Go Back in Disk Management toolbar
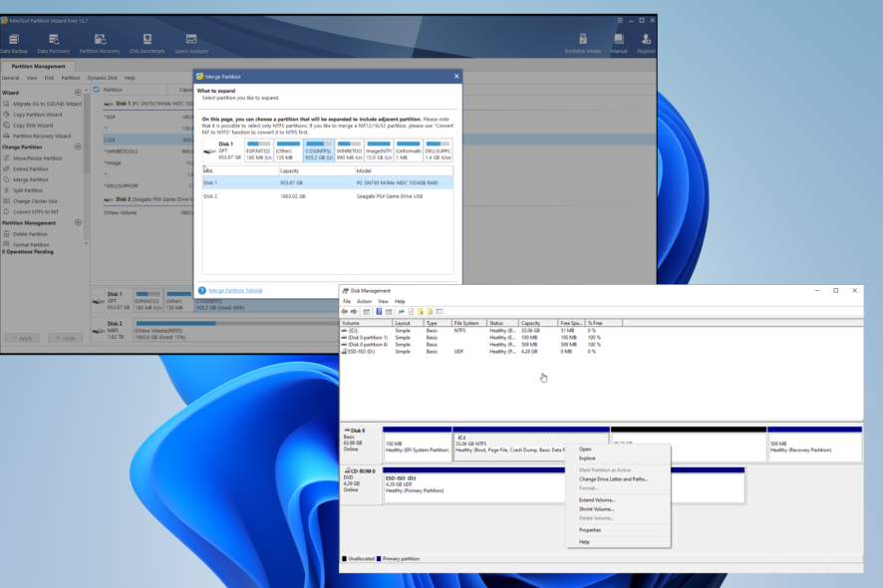This screenshot has height=588, width=883. pos(344,312)
